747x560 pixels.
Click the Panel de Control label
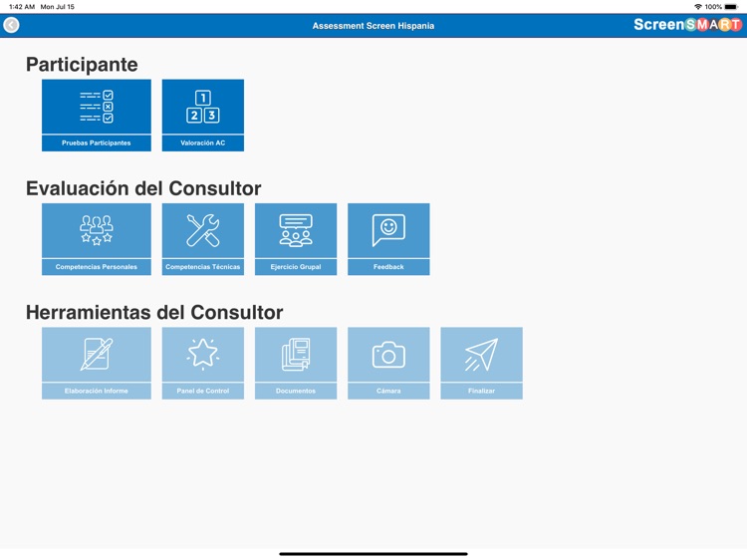coord(203,391)
